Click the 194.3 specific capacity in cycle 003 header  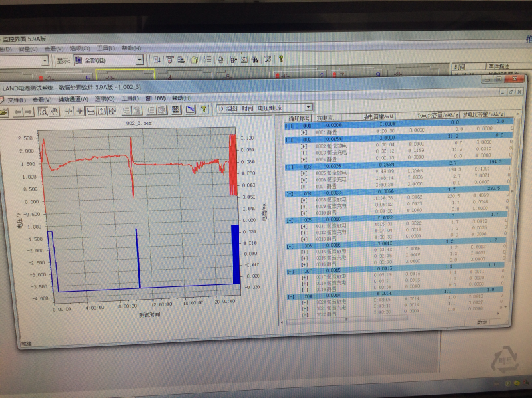point(495,162)
